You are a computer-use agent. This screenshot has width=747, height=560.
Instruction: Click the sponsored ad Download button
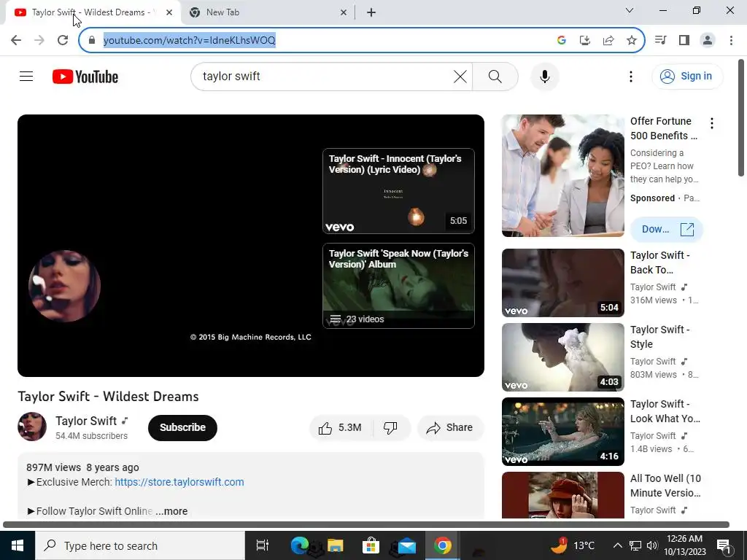tap(667, 229)
